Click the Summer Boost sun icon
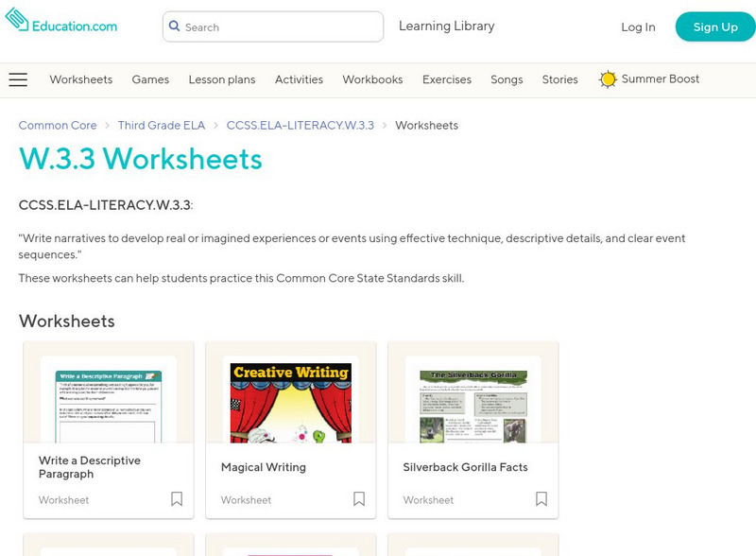This screenshot has width=756, height=556. (x=608, y=79)
